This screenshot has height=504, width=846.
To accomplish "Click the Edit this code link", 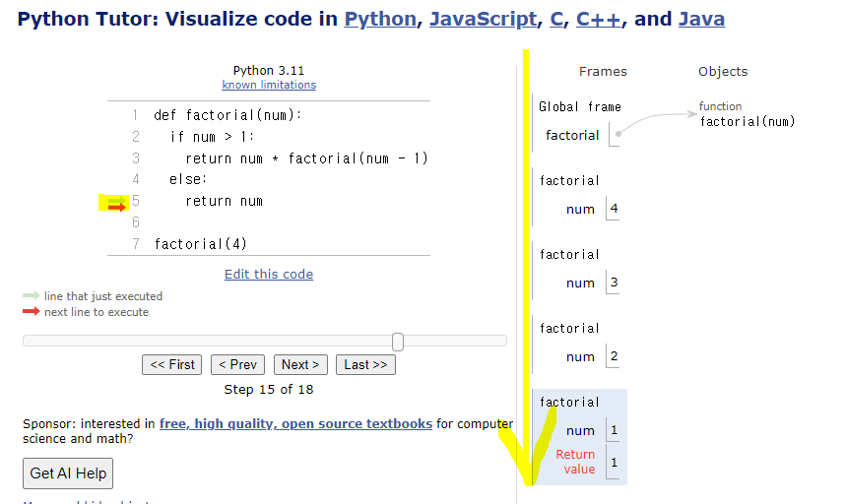I will pyautogui.click(x=269, y=274).
